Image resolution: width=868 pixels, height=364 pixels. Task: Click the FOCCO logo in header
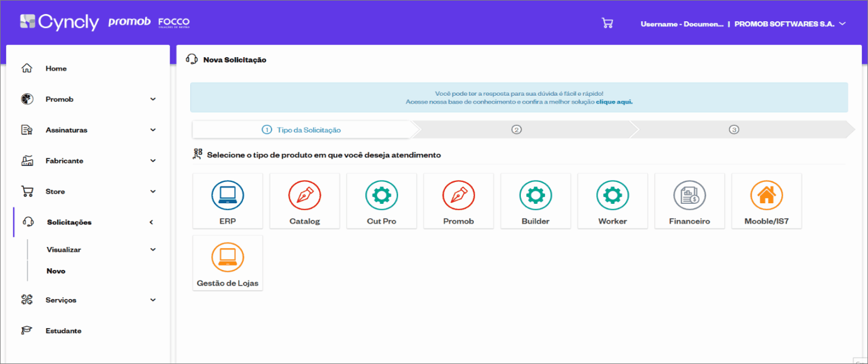[x=174, y=22]
